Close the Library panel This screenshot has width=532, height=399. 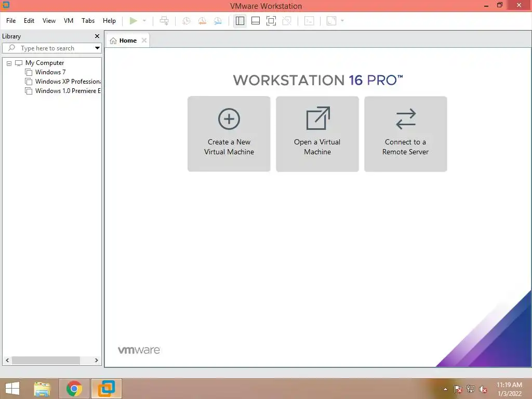(x=97, y=36)
